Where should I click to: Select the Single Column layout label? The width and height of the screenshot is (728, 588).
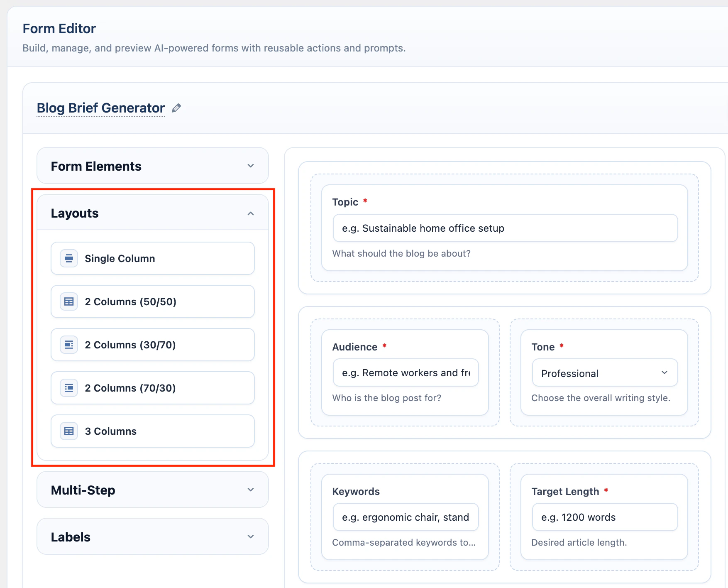point(120,258)
